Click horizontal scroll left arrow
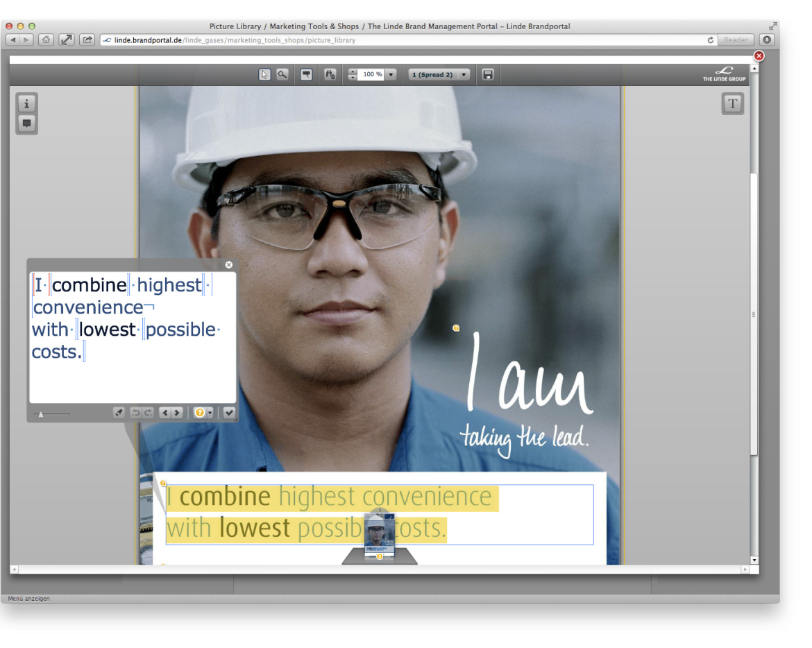The height and width of the screenshot is (648, 812). coord(14,570)
